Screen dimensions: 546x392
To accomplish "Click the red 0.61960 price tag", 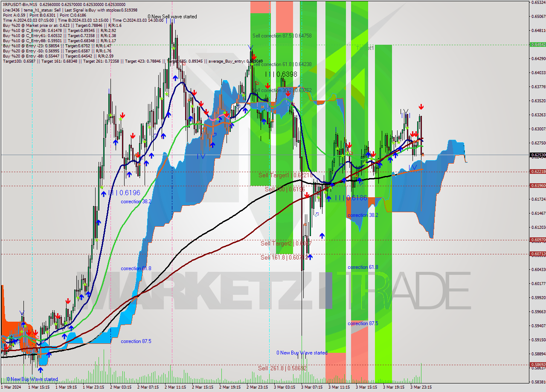I will (x=537, y=185).
